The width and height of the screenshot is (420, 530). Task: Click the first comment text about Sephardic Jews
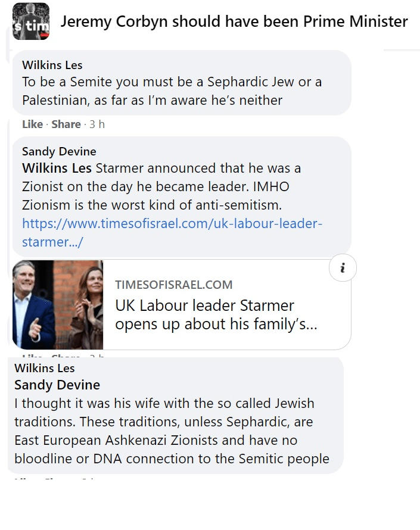point(172,91)
